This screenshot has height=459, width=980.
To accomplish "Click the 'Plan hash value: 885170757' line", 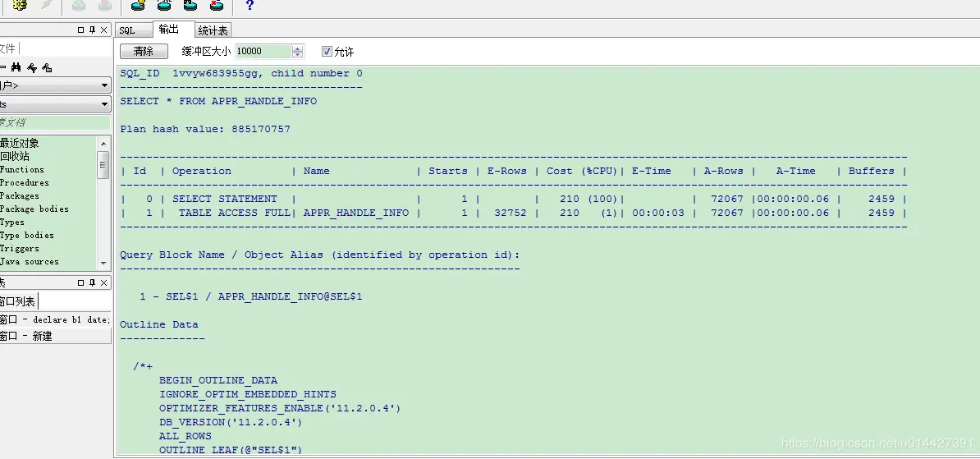I will 205,129.
